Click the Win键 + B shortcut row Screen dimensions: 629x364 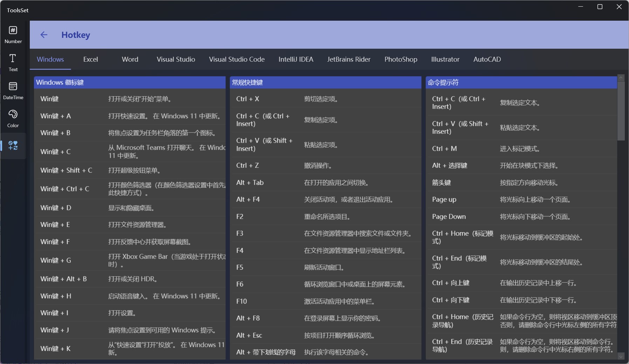point(130,133)
